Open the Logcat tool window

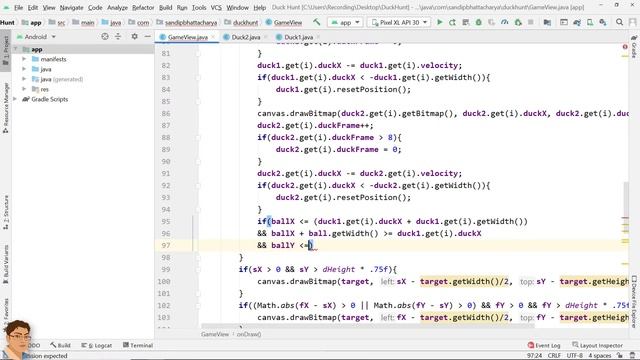[97, 345]
